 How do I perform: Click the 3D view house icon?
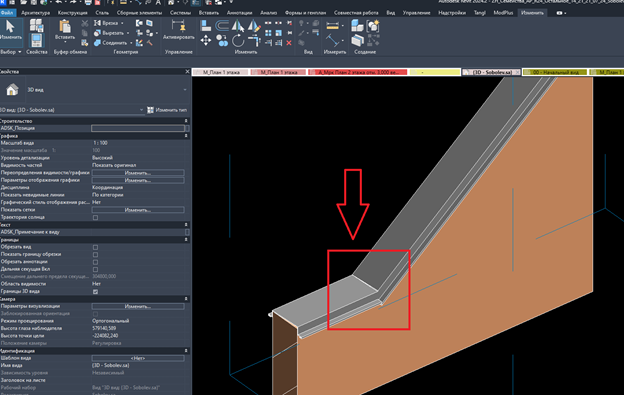[12, 90]
